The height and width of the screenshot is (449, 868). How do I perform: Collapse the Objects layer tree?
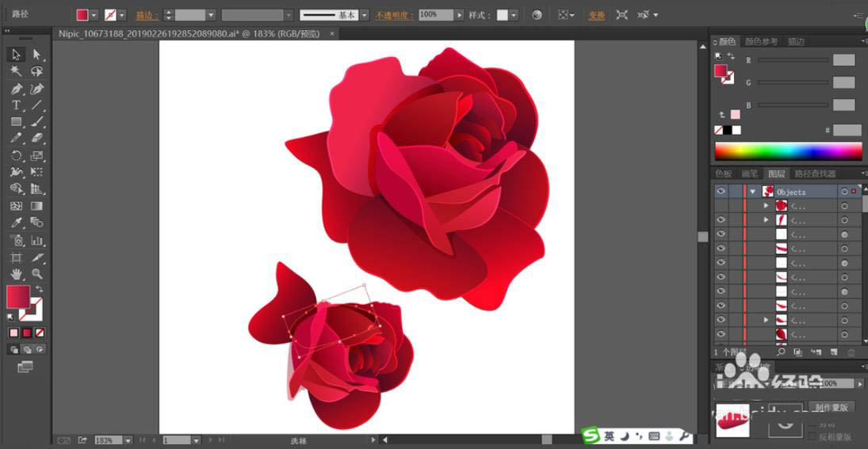[752, 192]
